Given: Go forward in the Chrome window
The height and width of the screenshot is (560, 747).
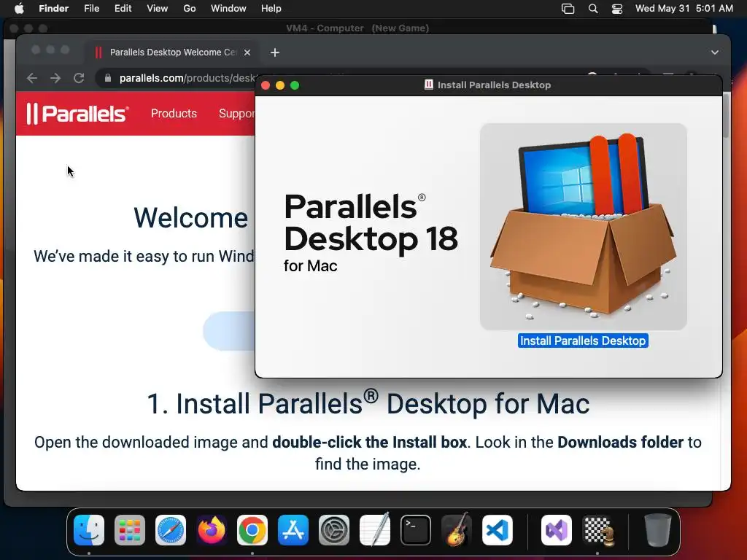Looking at the screenshot, I should 55,78.
